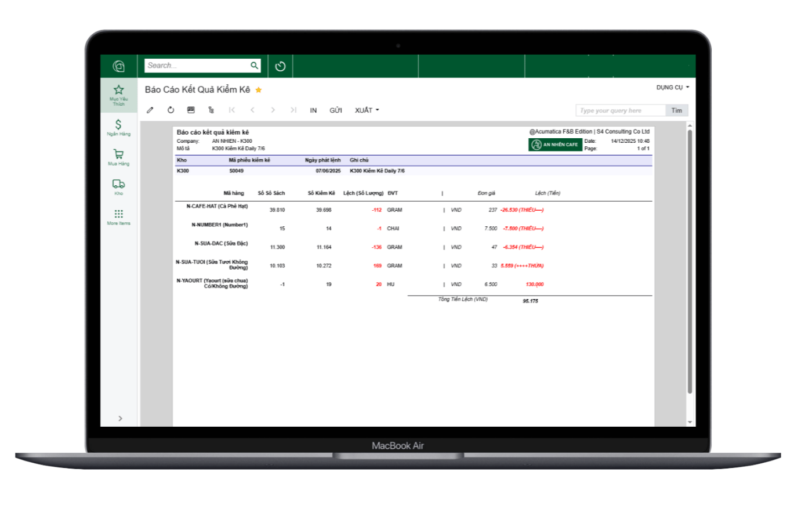This screenshot has height=508, width=812.
Task: Click the N-NUMBER1 (Number1) item text
Action: pos(220,225)
